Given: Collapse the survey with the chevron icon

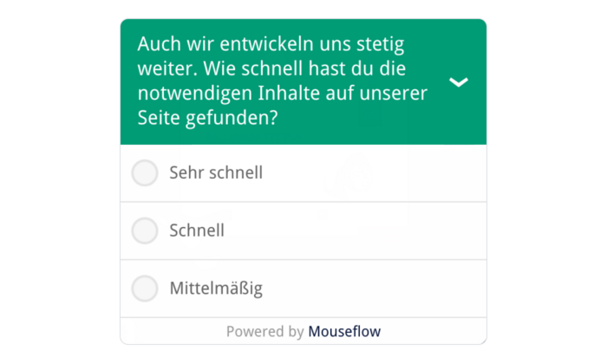Looking at the screenshot, I should 459,82.
